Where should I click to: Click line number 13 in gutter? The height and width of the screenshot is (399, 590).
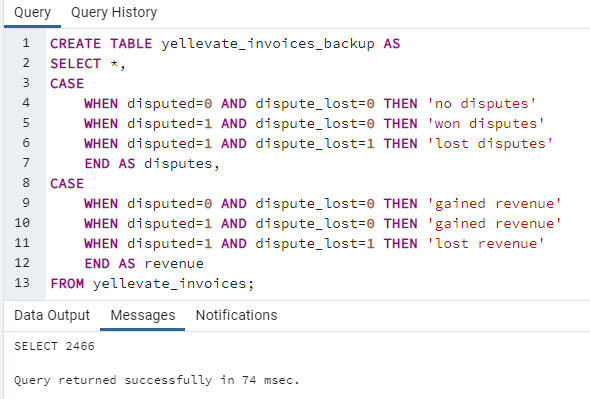coord(22,283)
